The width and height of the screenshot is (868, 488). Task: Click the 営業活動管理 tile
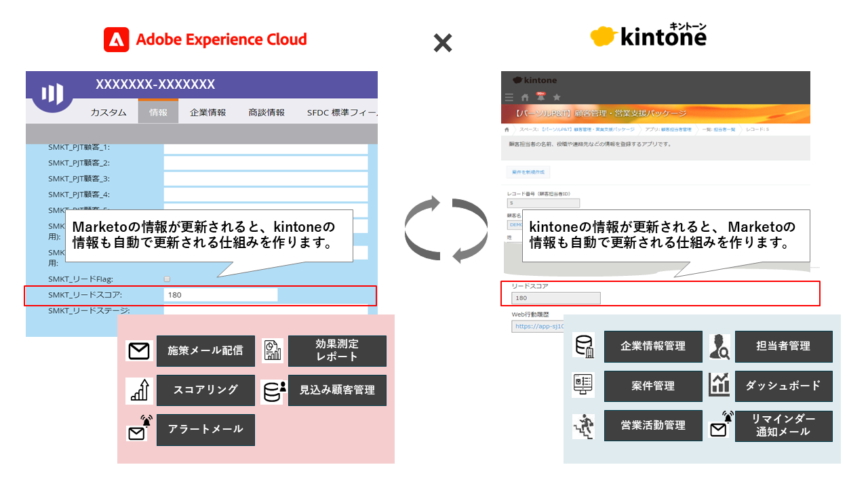pyautogui.click(x=653, y=426)
